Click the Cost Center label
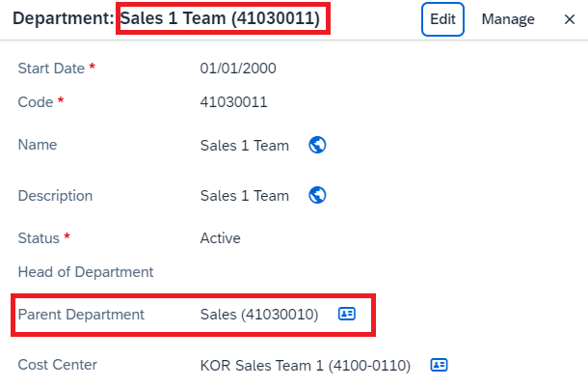The image size is (588, 387). [58, 365]
